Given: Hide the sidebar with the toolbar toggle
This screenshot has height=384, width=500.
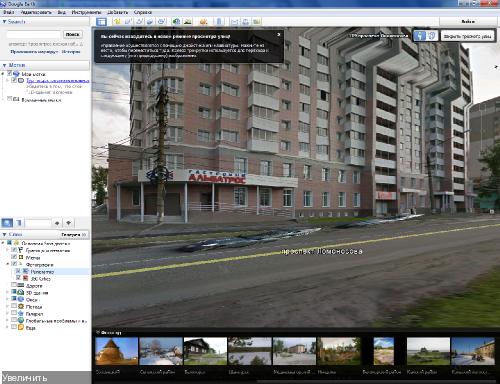Looking at the screenshot, I should [x=101, y=22].
